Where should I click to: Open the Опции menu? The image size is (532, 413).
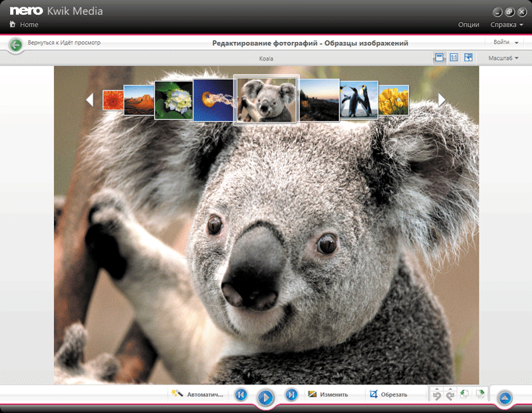pyautogui.click(x=468, y=25)
